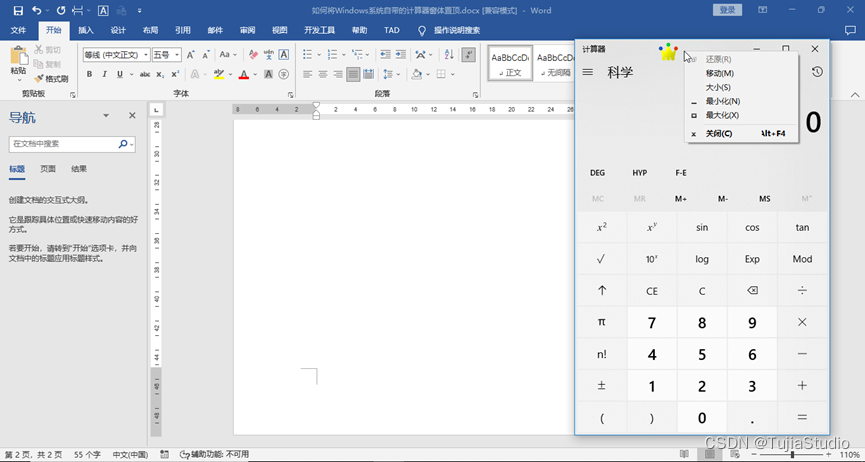865x462 pixels.
Task: Click the Calculator equals key
Action: (803, 417)
